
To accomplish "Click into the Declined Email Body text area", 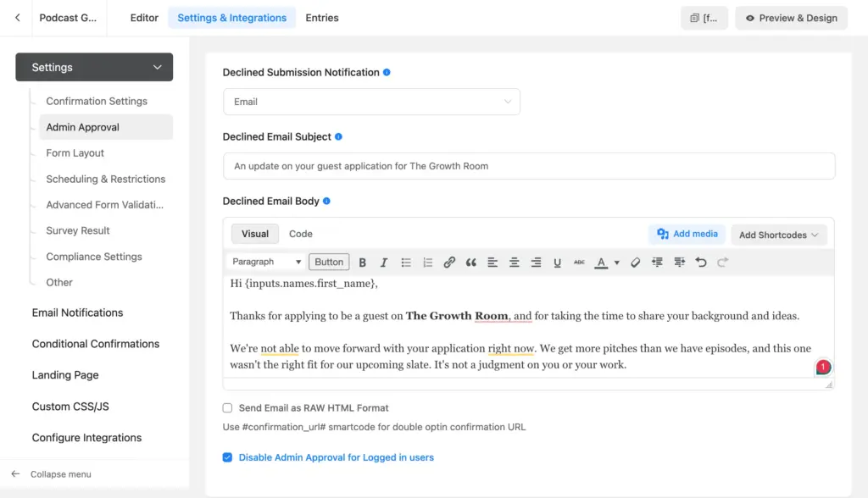I will [529, 326].
